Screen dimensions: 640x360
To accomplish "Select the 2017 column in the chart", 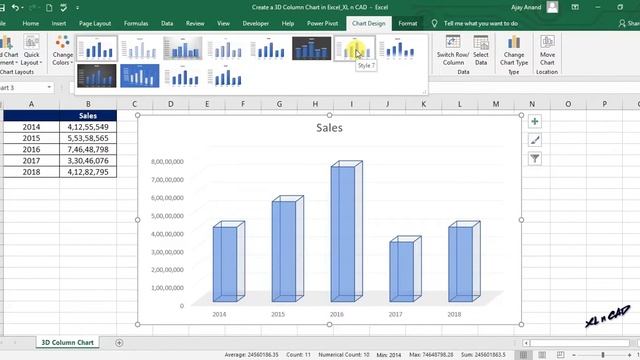I will coord(405,269).
